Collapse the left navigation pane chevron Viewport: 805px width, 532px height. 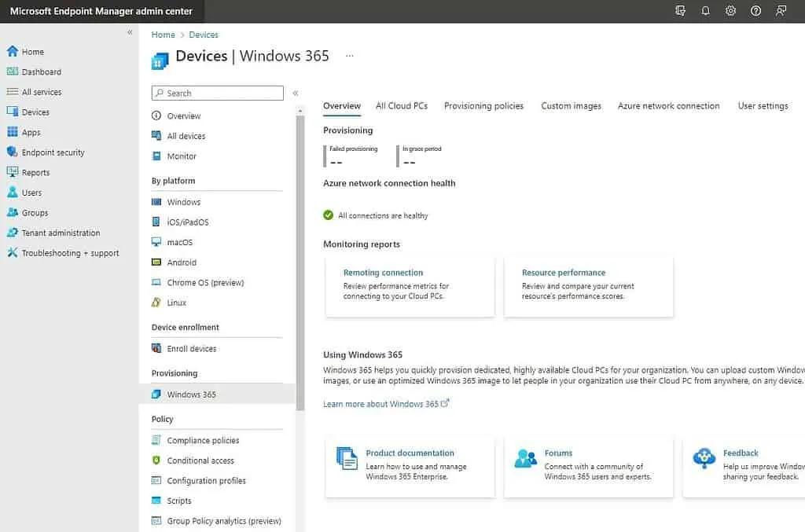[128, 32]
